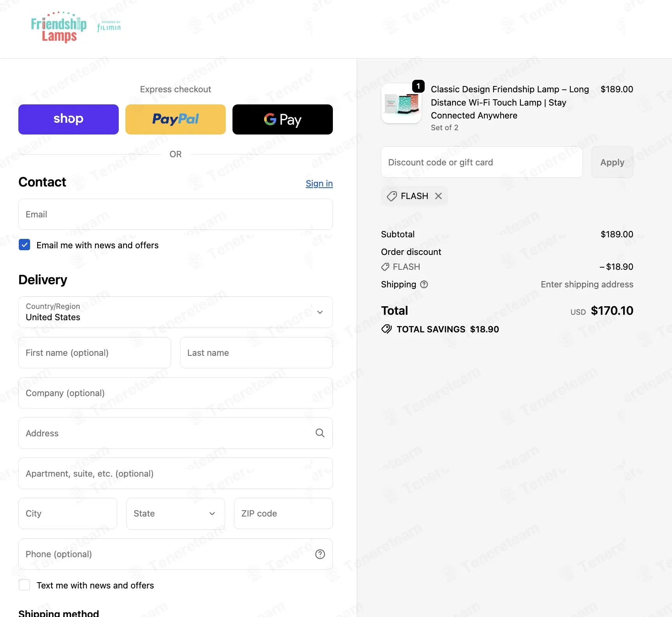
Task: Choose PayPal express checkout
Action: point(175,119)
